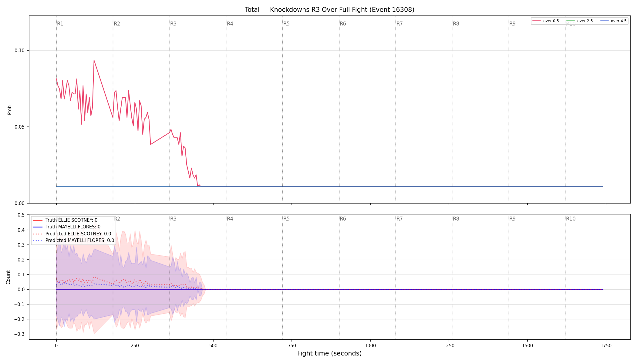Click the R1 label in the top chart
The width and height of the screenshot is (637, 364).
[x=60, y=24]
